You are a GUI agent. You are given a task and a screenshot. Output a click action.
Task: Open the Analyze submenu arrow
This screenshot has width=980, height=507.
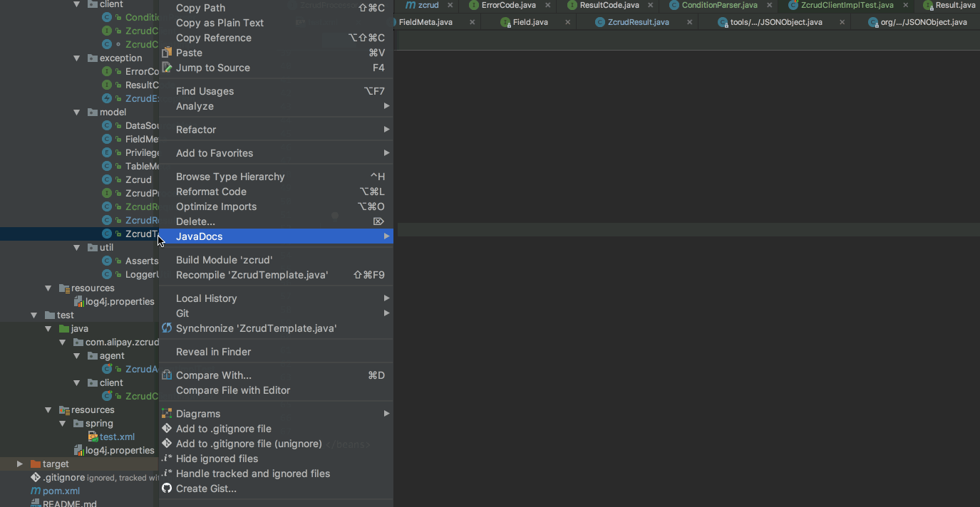(386, 106)
